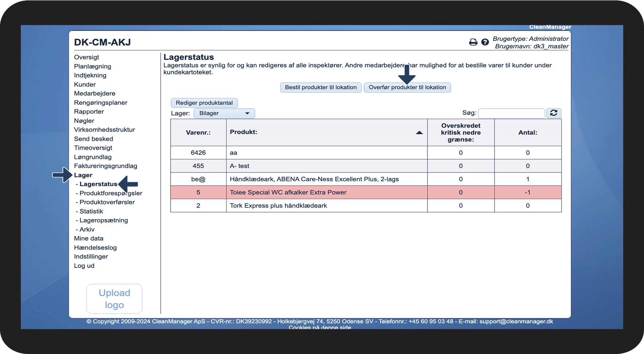The height and width of the screenshot is (354, 644).
Task: Go to Planlægning menu item
Action: pyautogui.click(x=93, y=66)
